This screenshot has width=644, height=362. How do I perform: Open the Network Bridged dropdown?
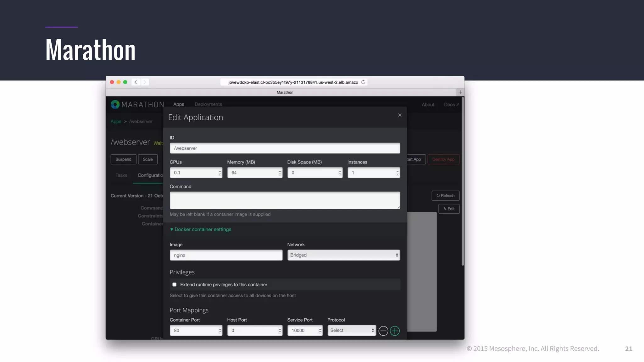[x=343, y=255]
